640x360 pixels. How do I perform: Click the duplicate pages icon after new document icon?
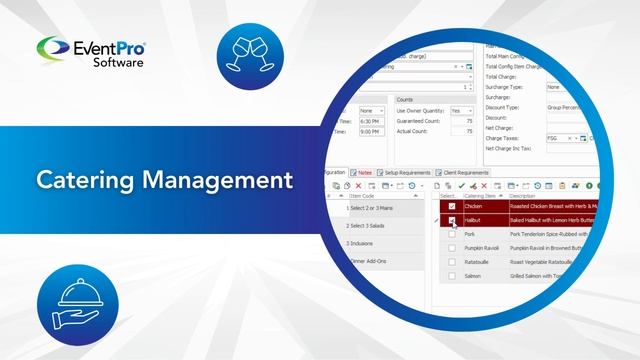click(x=448, y=186)
